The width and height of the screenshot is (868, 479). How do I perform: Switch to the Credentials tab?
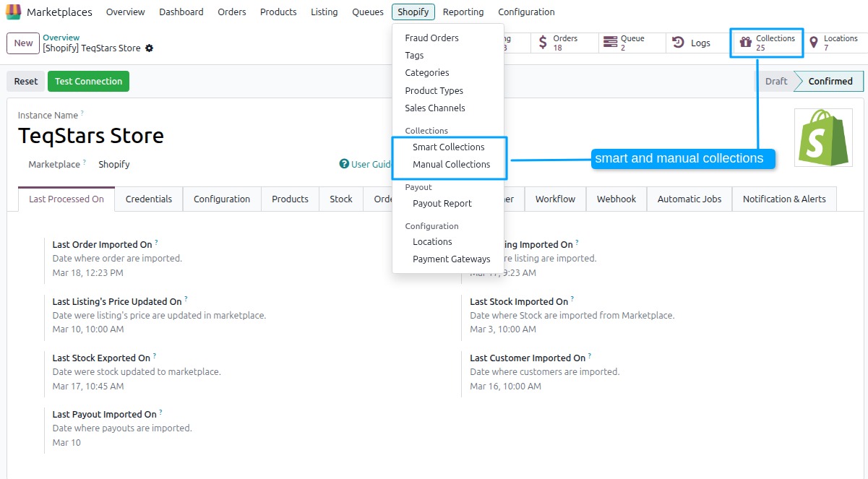[x=149, y=199]
